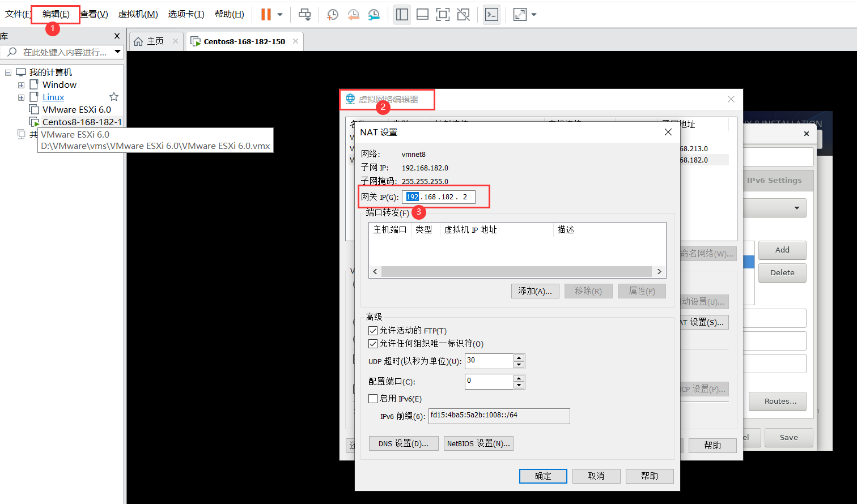The image size is (857, 504).
Task: Click 确定 in NAT 设置
Action: (x=543, y=476)
